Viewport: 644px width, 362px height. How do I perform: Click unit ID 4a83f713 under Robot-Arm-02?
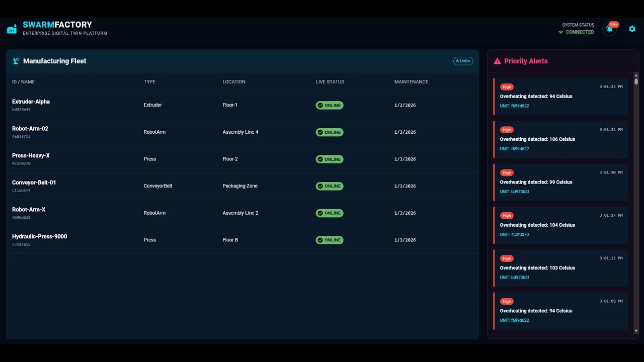tap(21, 137)
